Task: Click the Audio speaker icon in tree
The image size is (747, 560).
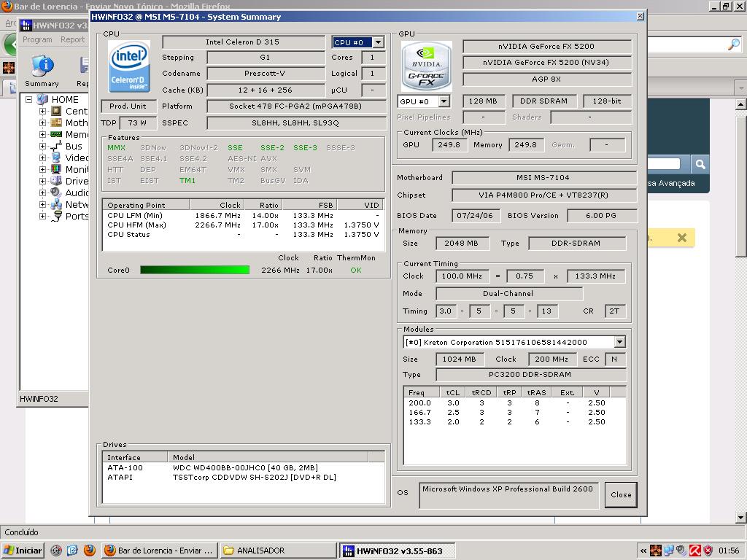Action: point(56,192)
